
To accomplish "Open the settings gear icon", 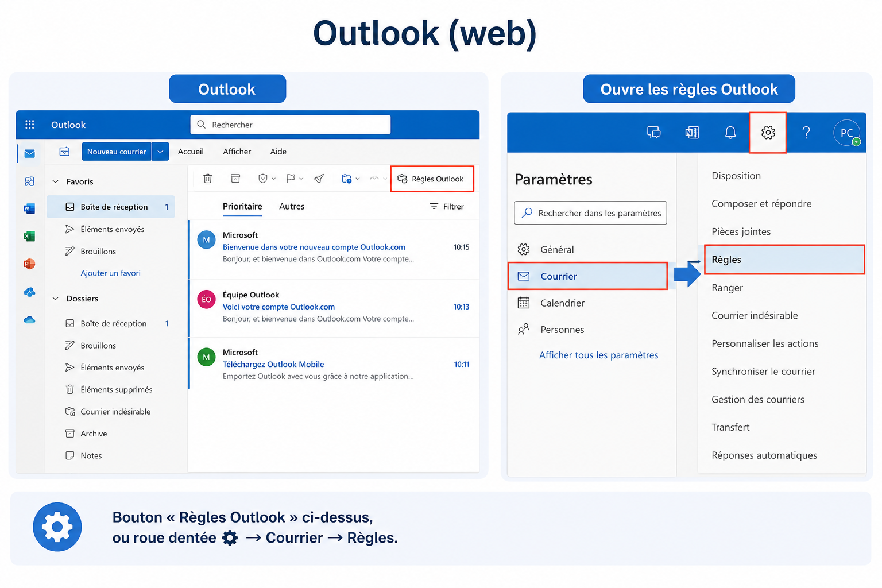I will coord(768,133).
